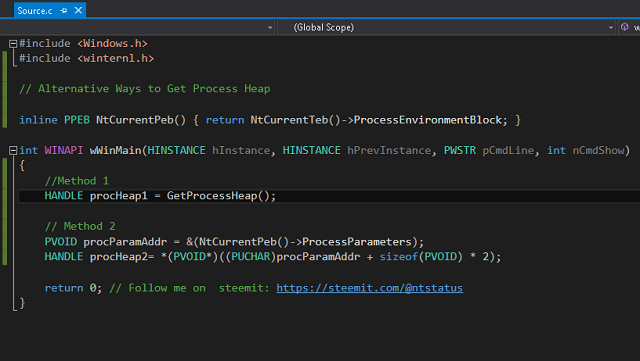Screen dimensions: 640x361
Task: Open the steemit.com/@ntstatus link
Action: (x=369, y=288)
